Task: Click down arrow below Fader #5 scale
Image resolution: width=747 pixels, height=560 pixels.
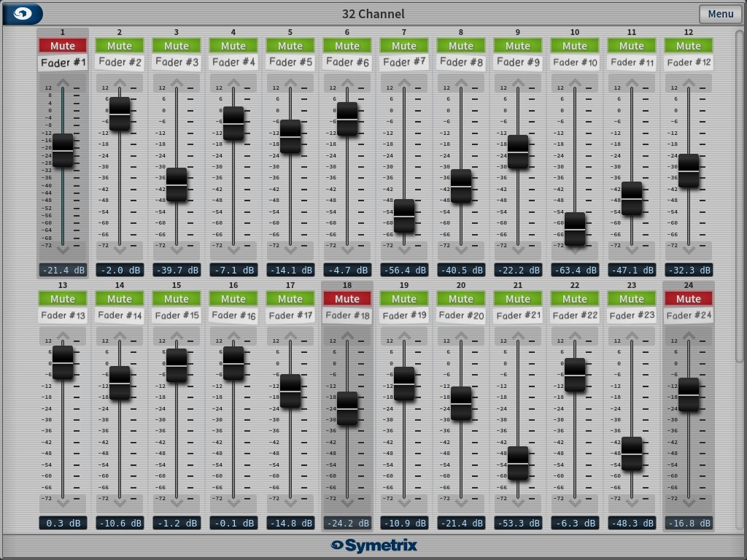Action: [x=290, y=249]
